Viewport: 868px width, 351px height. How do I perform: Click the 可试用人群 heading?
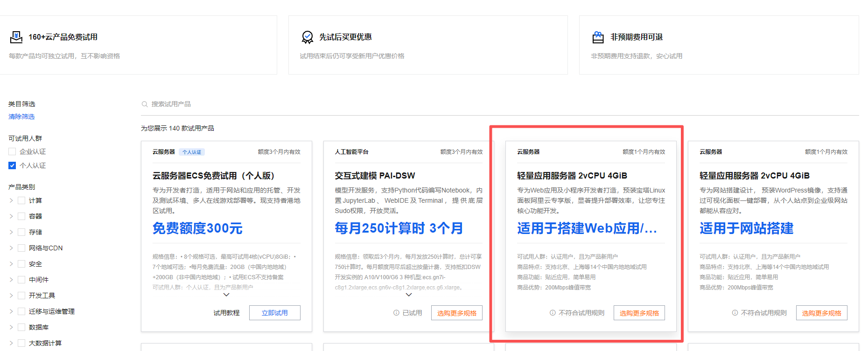point(25,138)
